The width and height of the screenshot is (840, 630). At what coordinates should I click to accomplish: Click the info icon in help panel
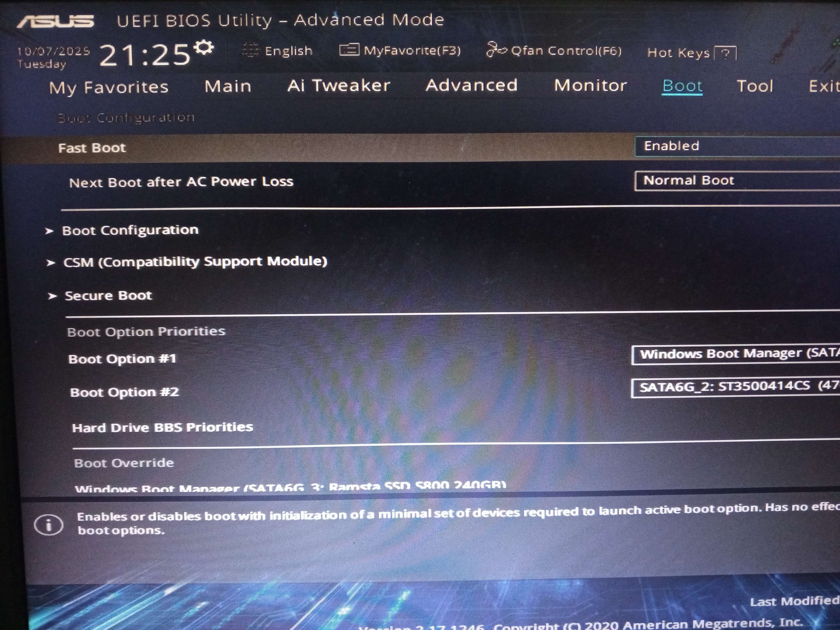pyautogui.click(x=48, y=525)
